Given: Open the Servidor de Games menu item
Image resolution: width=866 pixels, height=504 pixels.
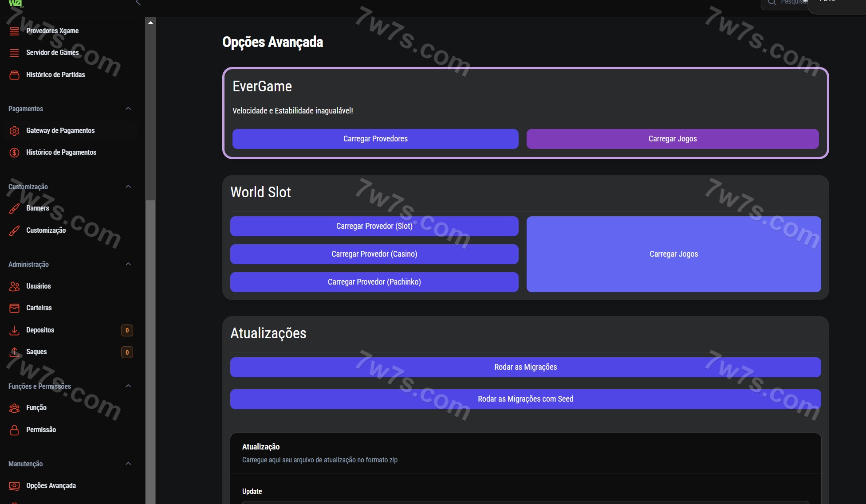Looking at the screenshot, I should pyautogui.click(x=52, y=53).
